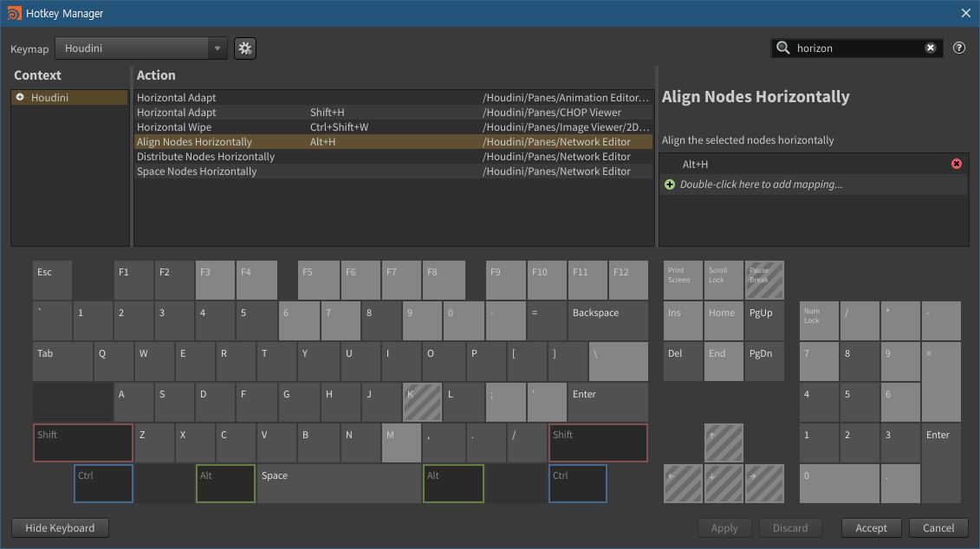
Task: Select the Distribute Nodes Horizontally action
Action: [x=393, y=157]
